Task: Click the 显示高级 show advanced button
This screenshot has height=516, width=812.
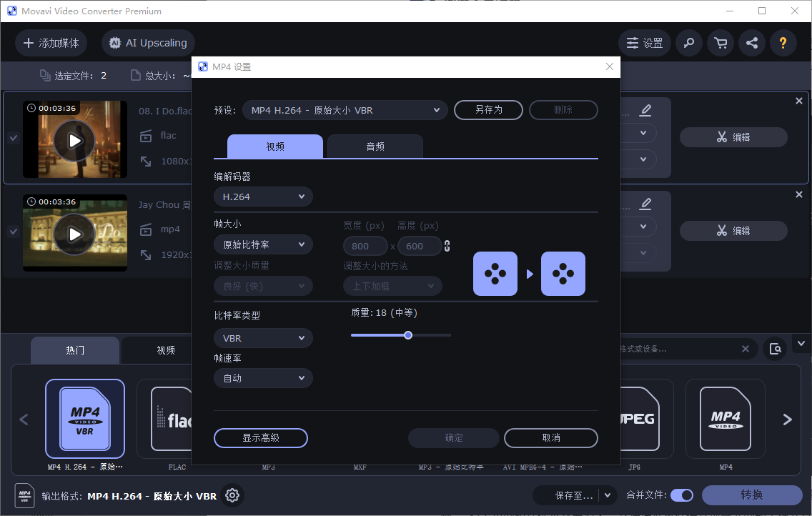Action: point(260,438)
